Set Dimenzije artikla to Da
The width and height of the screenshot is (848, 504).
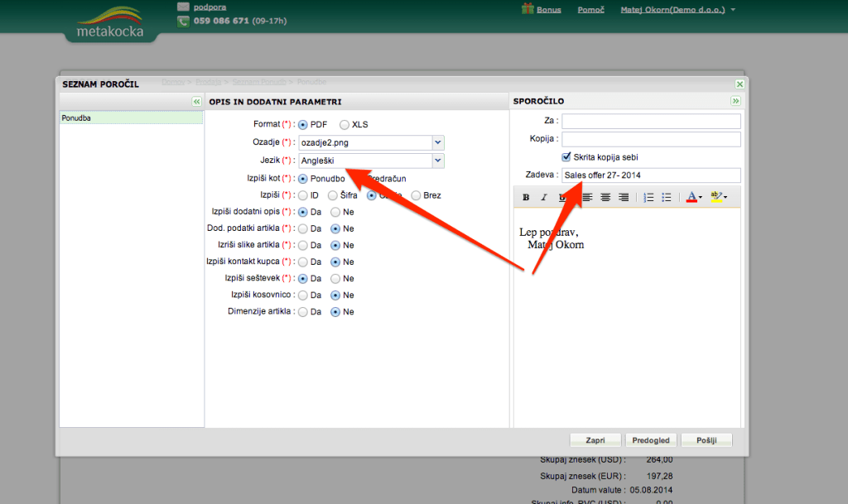[303, 312]
